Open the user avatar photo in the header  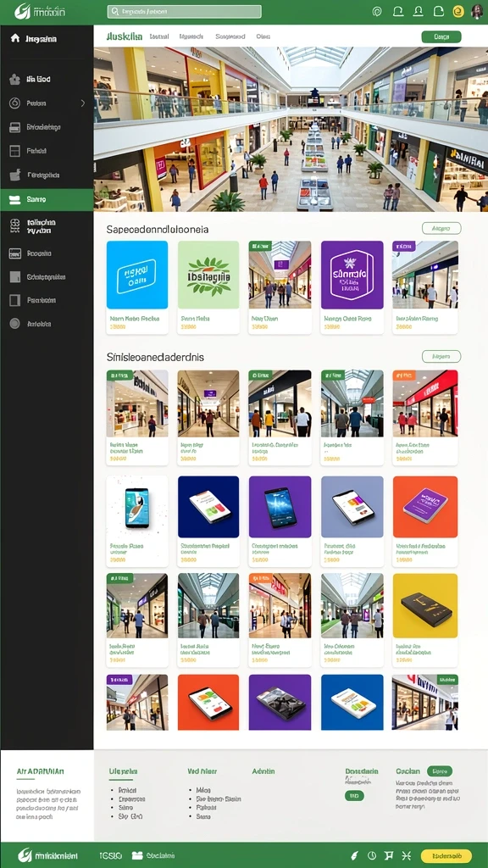point(477,12)
